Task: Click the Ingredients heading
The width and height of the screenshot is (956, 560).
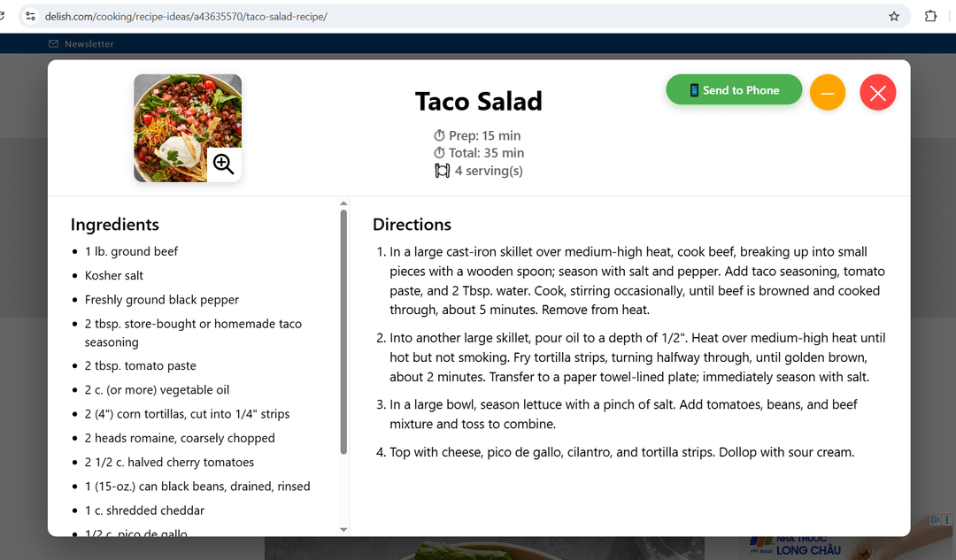Action: pos(115,225)
